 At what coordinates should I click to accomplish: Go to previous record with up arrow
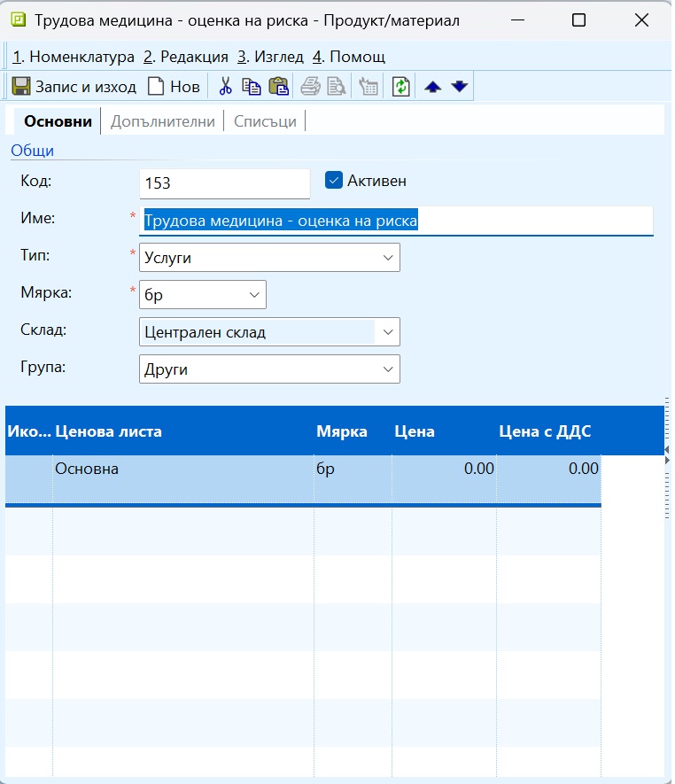pos(432,87)
